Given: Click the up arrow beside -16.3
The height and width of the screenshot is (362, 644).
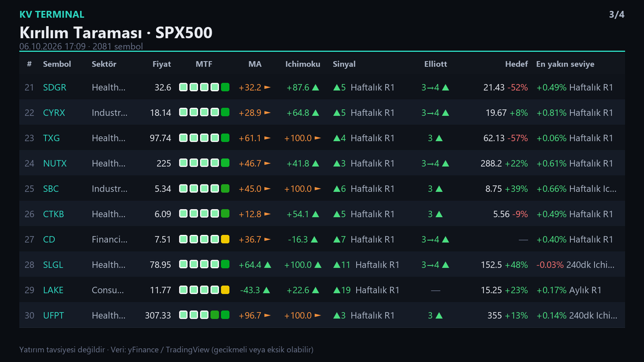Looking at the screenshot, I should (316, 239).
